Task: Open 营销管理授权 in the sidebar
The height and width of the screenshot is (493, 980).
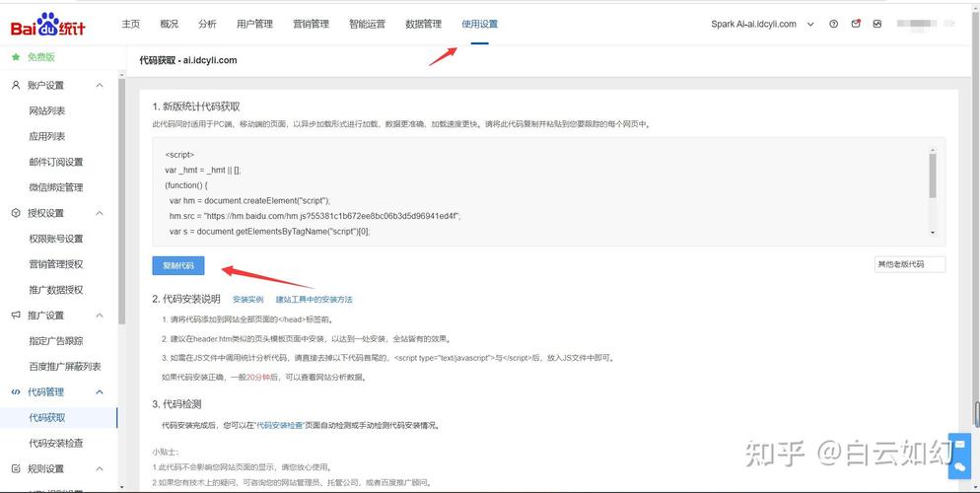Action: pyautogui.click(x=55, y=264)
